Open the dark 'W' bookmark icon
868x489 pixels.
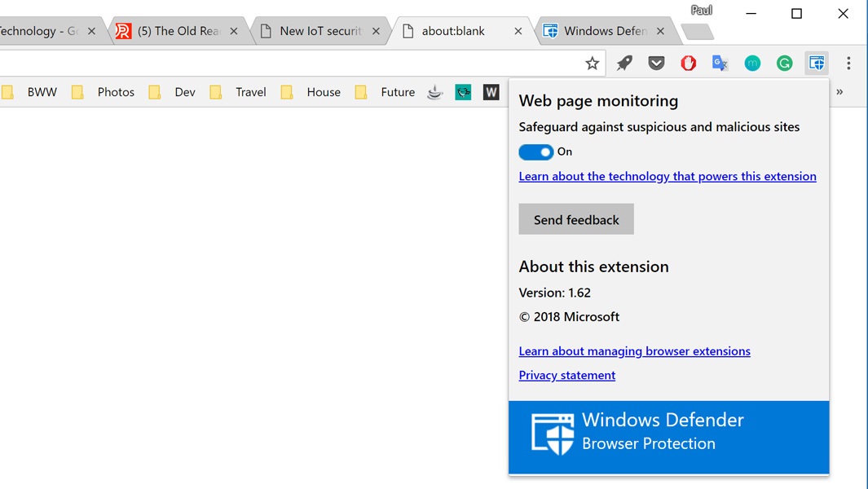click(x=491, y=92)
